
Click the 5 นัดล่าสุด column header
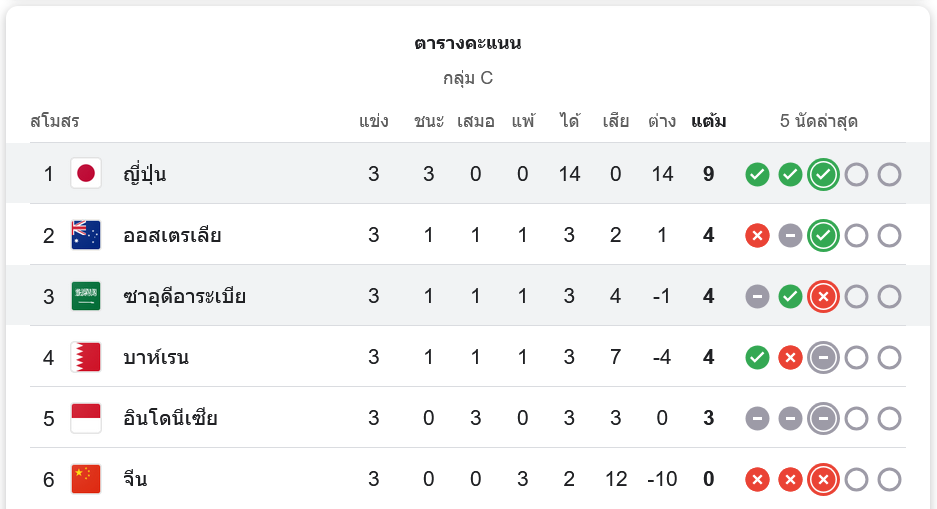[819, 122]
